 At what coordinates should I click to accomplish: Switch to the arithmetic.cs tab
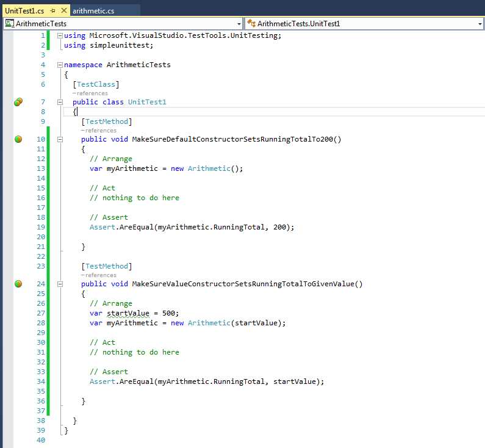pos(93,11)
